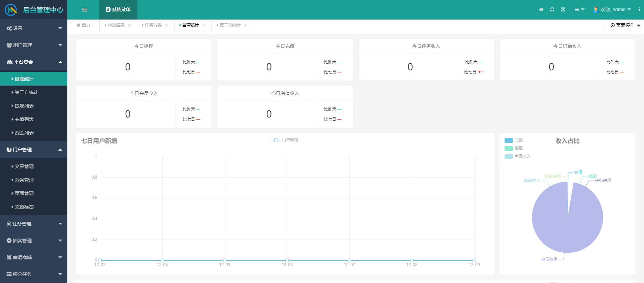Image resolution: width=644 pixels, height=283 pixels.
Task: Close the 第三方统计 tab
Action: point(246,26)
